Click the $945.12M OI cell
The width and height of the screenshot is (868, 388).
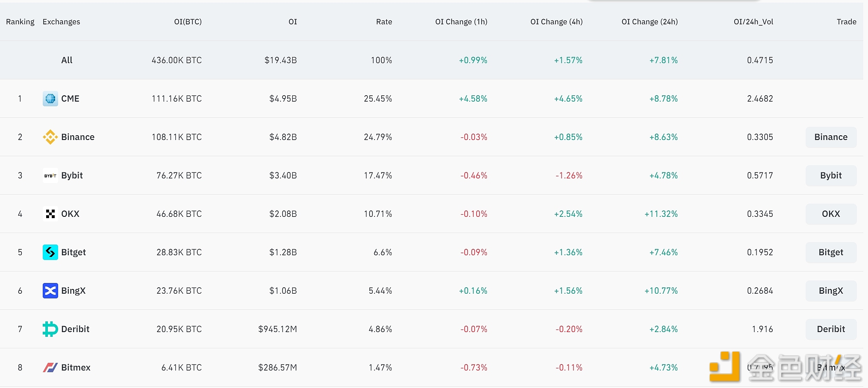pos(277,329)
